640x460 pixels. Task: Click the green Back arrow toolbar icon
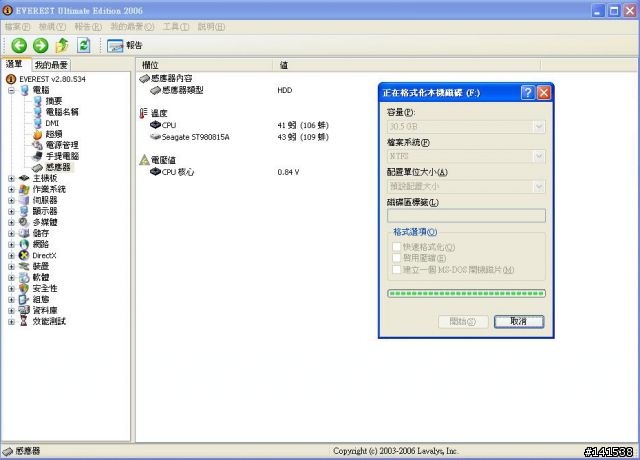[x=19, y=45]
